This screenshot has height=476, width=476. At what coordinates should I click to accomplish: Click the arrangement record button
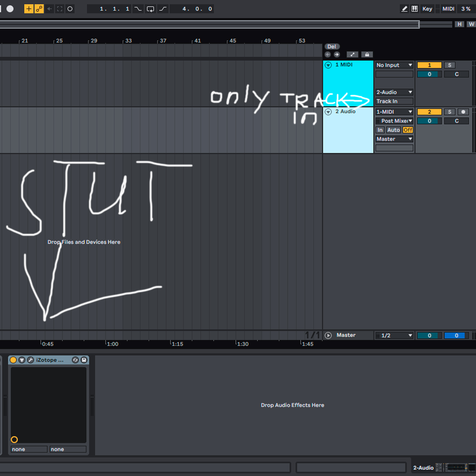click(10, 9)
